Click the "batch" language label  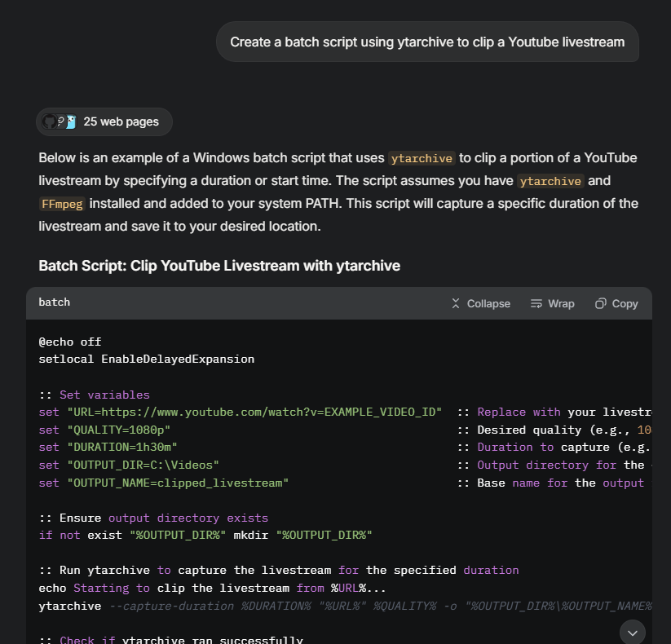(x=55, y=302)
